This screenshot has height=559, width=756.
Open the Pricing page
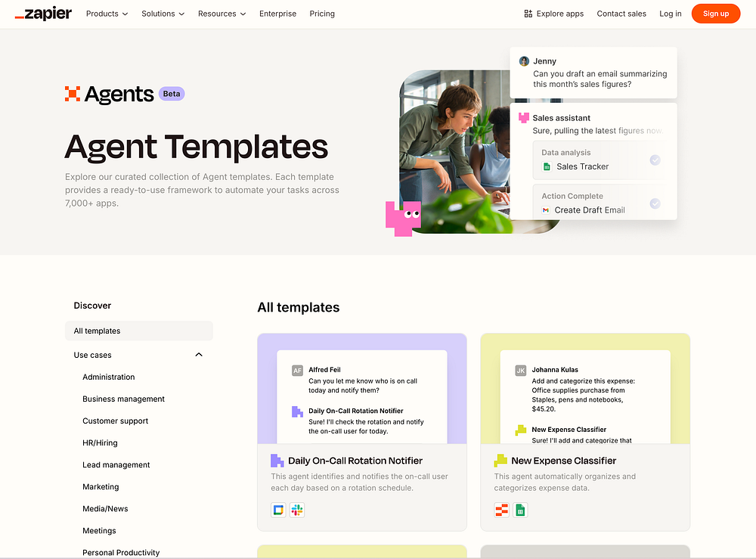(322, 14)
